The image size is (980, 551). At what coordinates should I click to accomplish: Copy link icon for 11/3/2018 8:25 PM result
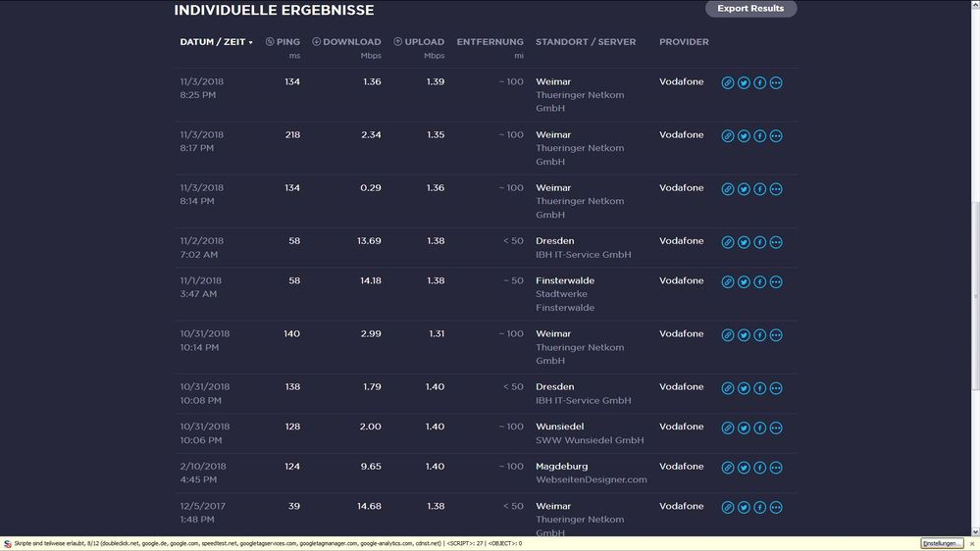[x=728, y=82]
